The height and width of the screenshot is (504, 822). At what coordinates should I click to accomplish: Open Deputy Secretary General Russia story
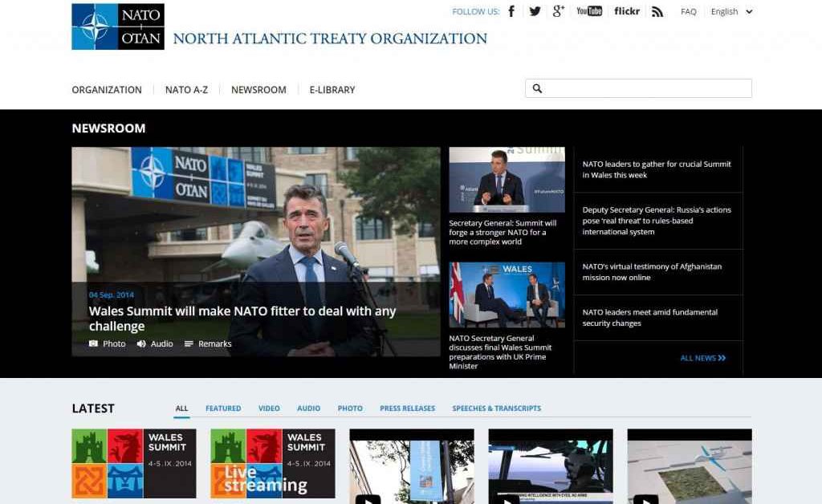coord(657,221)
